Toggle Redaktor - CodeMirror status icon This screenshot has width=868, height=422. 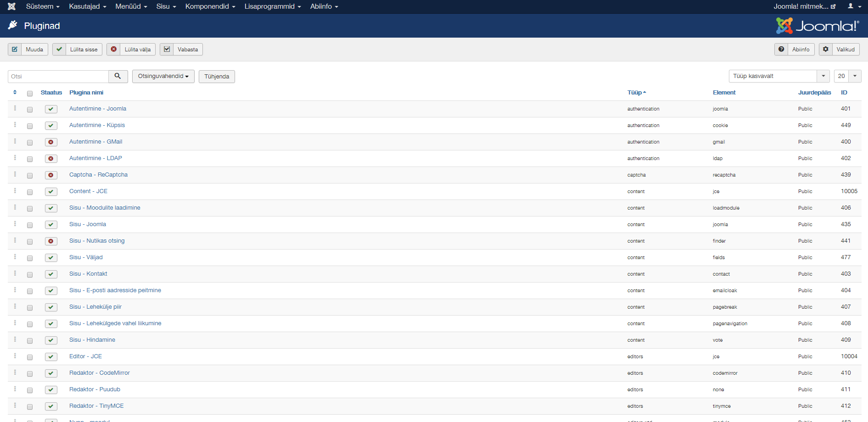point(51,373)
